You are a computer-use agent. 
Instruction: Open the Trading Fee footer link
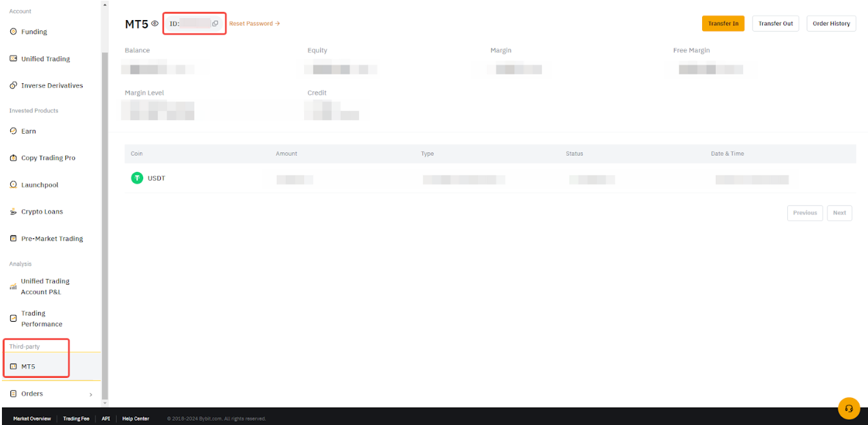[x=76, y=419]
